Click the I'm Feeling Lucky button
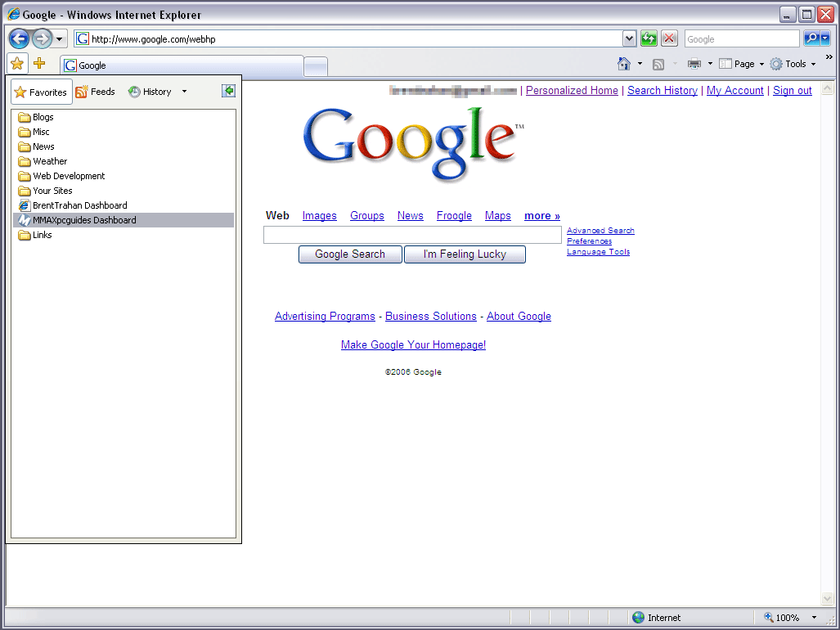The height and width of the screenshot is (630, 840). [465, 254]
